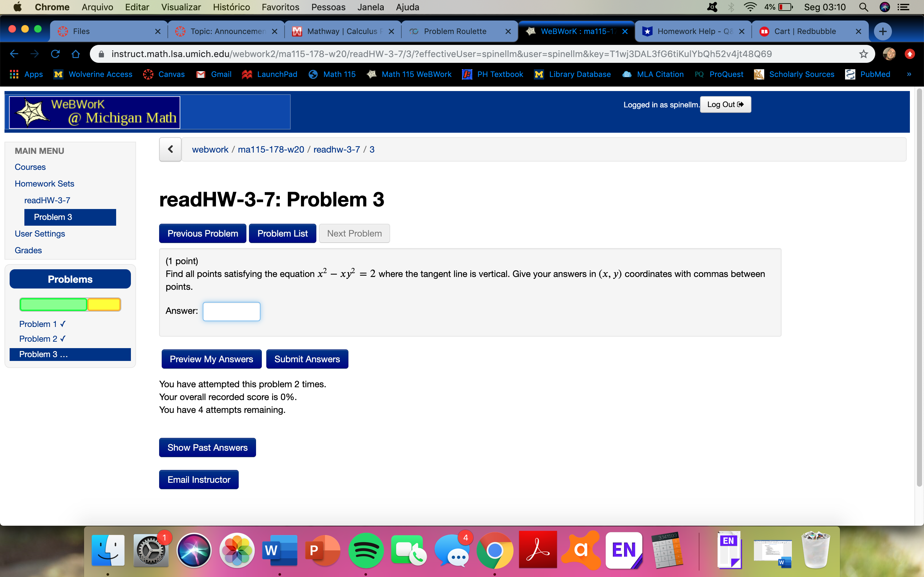
Task: Click the home icon in the toolbar
Action: point(76,54)
